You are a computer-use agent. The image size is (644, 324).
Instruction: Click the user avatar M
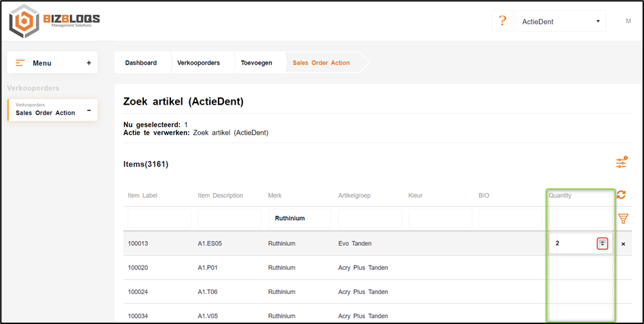point(628,21)
